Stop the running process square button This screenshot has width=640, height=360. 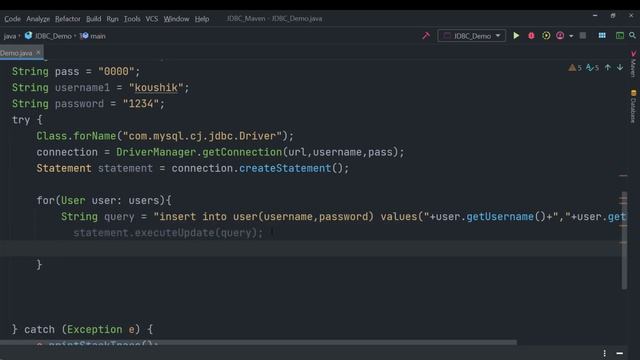click(583, 36)
